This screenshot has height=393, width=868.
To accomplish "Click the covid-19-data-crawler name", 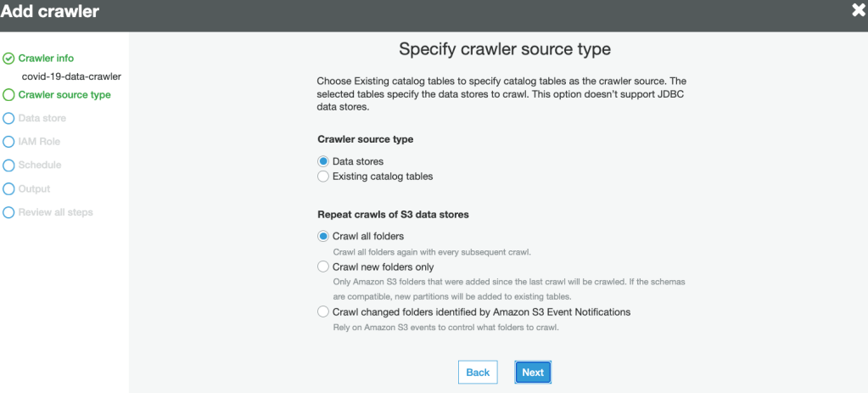I will [x=71, y=76].
